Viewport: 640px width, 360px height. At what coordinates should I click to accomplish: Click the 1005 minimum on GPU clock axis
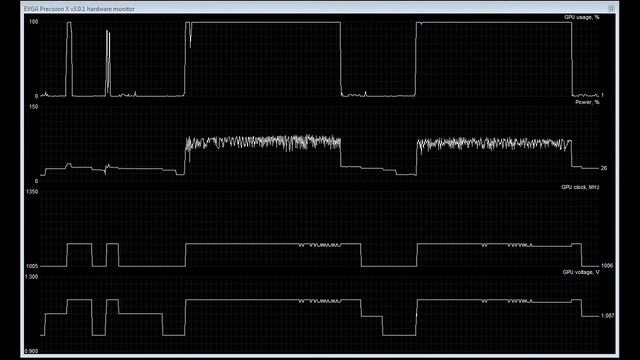(x=32, y=266)
